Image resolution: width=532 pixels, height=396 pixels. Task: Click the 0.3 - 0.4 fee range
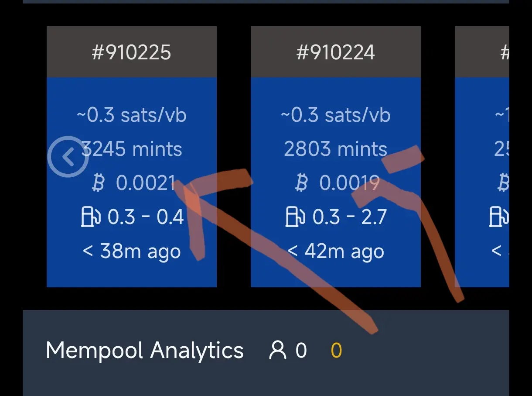click(x=146, y=217)
